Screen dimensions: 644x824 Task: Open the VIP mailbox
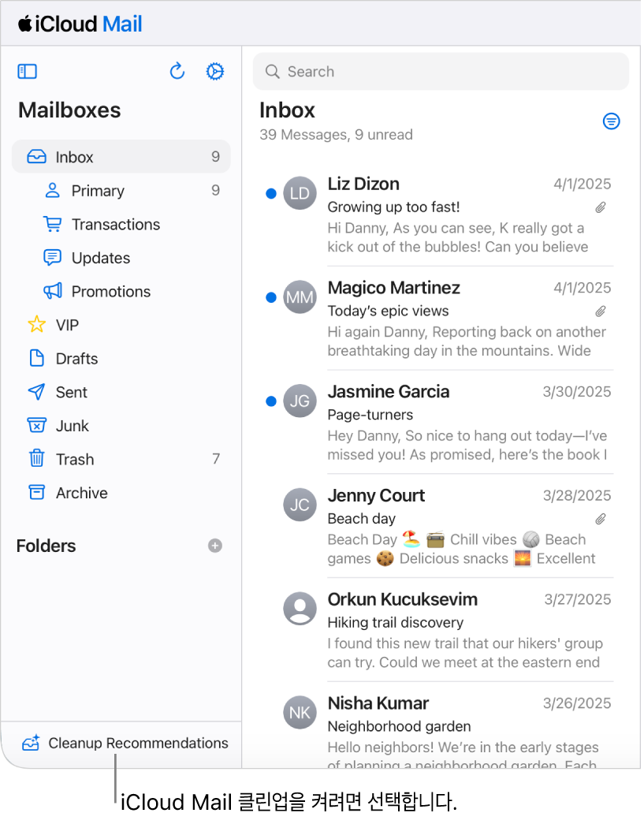pos(121,325)
